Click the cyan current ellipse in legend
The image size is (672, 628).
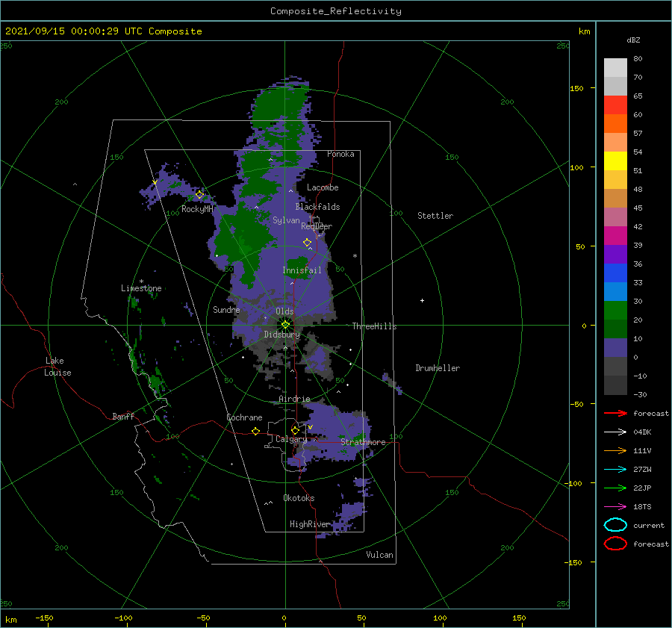click(615, 525)
